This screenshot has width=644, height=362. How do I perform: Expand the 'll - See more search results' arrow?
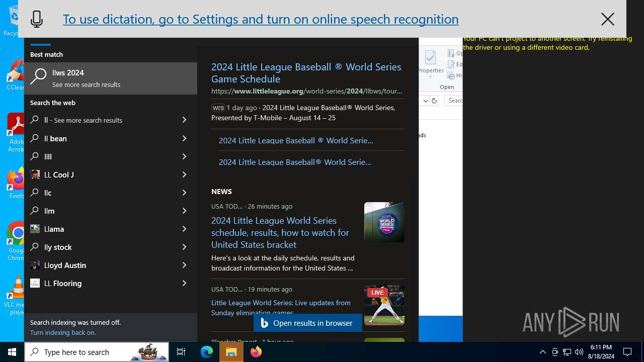184,120
